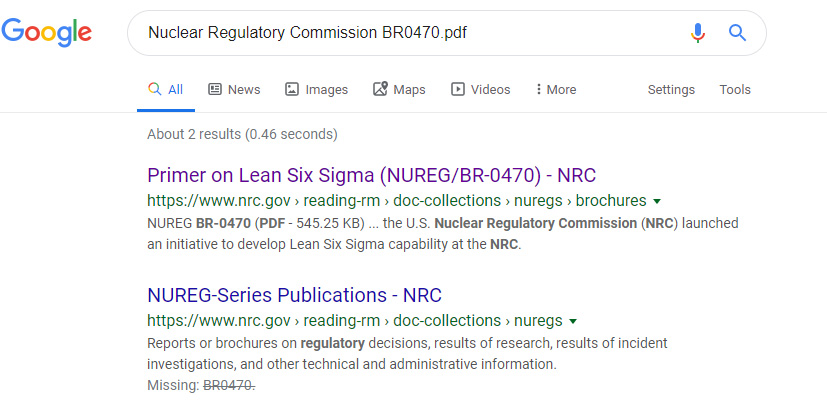Expand dropdown arrow beside nuregs URL
Viewport: 827px width, 410px height.
coord(573,321)
